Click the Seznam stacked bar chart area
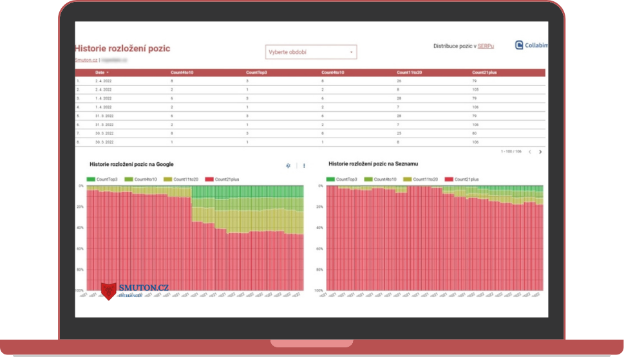644x357 pixels. click(x=435, y=238)
